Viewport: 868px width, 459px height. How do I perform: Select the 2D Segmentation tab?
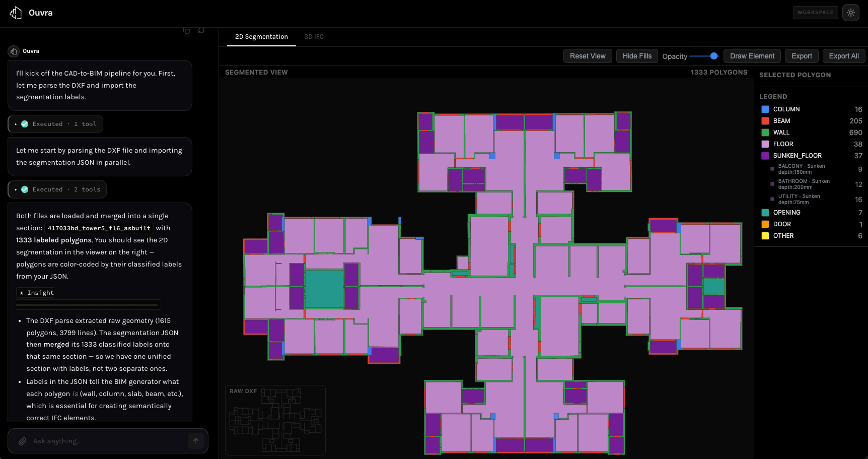pyautogui.click(x=261, y=36)
